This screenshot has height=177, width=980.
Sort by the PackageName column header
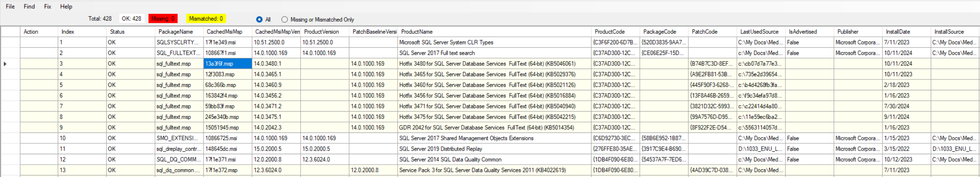(175, 32)
